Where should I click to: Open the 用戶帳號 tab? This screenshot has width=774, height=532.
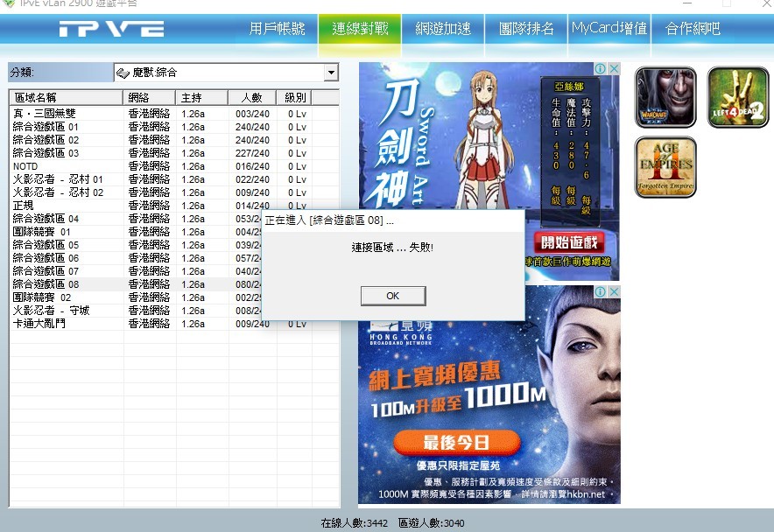277,29
